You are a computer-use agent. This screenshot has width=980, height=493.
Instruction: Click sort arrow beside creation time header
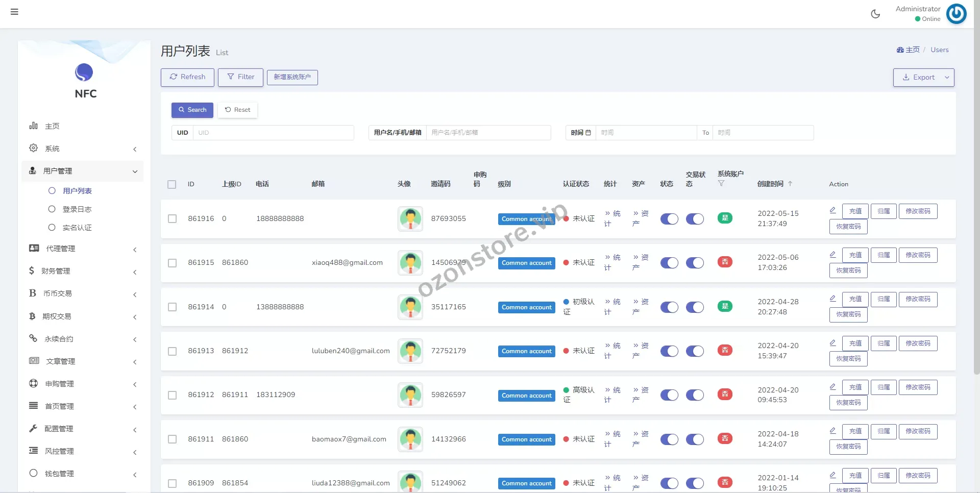click(x=790, y=184)
